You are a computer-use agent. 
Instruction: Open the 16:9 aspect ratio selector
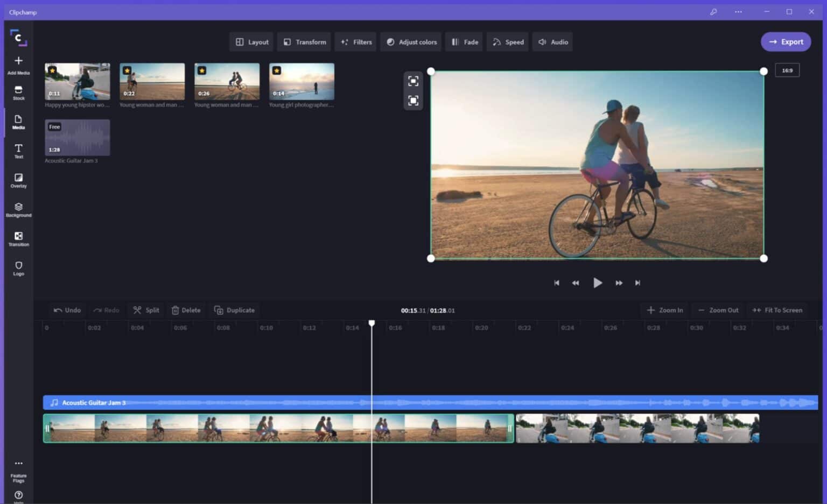(x=787, y=70)
